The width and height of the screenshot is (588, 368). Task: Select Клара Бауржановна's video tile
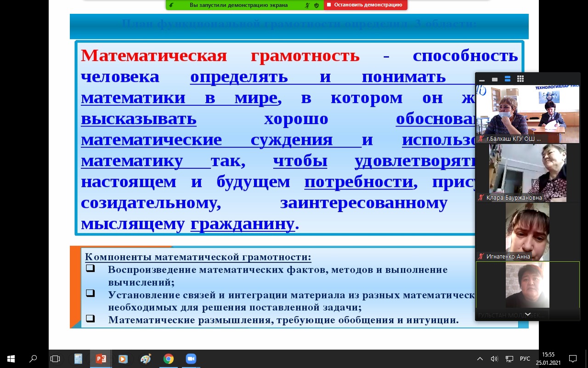(x=527, y=172)
